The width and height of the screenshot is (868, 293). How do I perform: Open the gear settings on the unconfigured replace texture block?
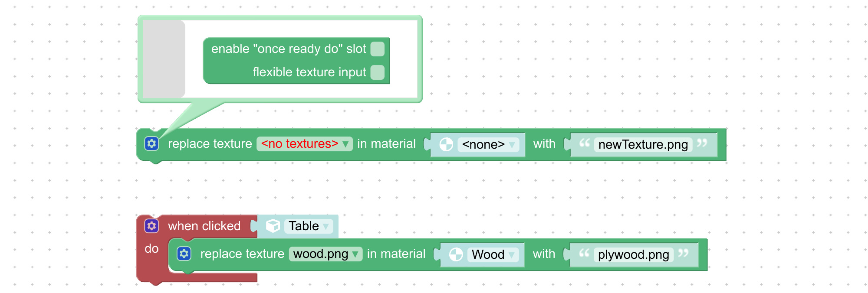click(x=151, y=143)
